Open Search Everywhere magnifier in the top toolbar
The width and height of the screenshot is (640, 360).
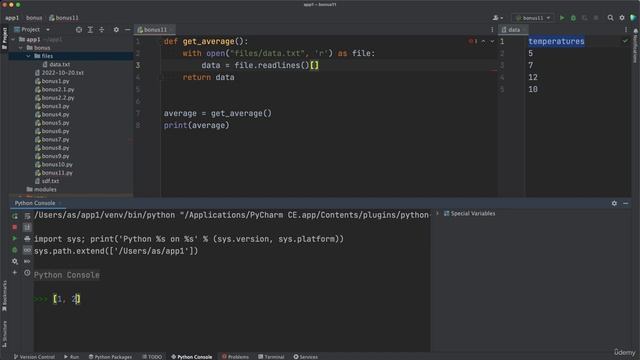(x=610, y=18)
